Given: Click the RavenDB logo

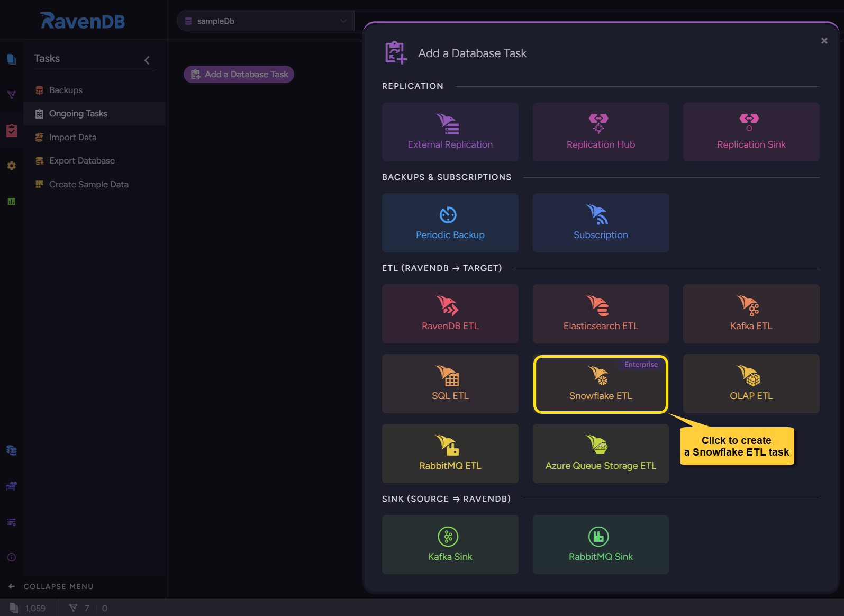Looking at the screenshot, I should (x=83, y=21).
